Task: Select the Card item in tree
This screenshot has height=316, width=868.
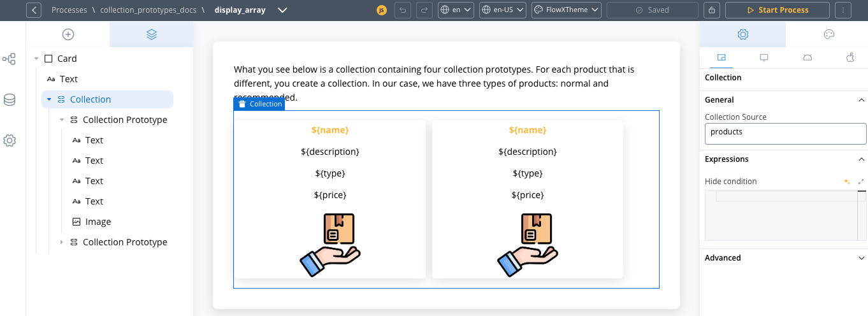Action: click(x=67, y=59)
